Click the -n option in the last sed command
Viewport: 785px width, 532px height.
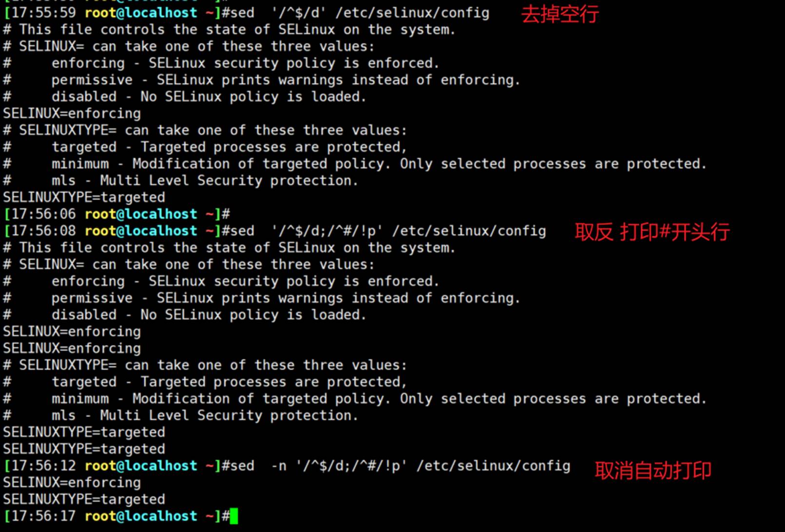click(279, 466)
